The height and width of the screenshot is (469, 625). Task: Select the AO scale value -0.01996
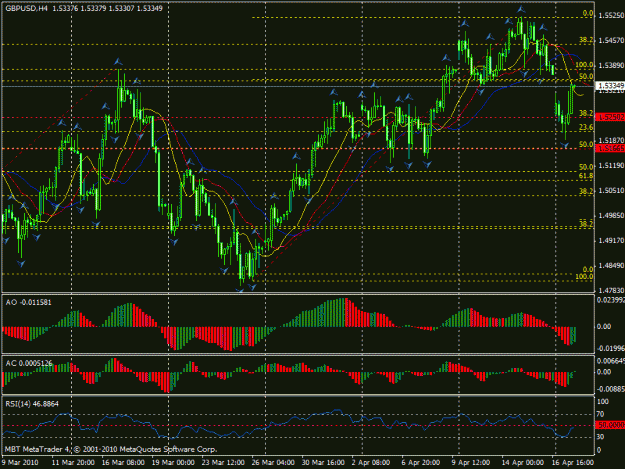pyautogui.click(x=610, y=349)
